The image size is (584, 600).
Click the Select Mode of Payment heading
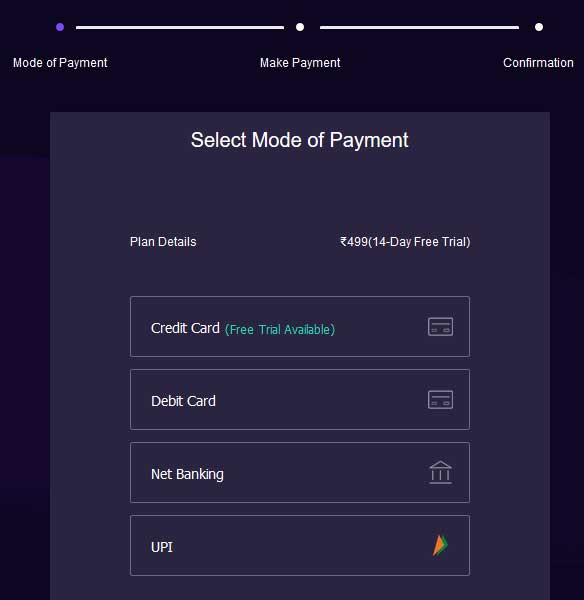click(x=300, y=140)
